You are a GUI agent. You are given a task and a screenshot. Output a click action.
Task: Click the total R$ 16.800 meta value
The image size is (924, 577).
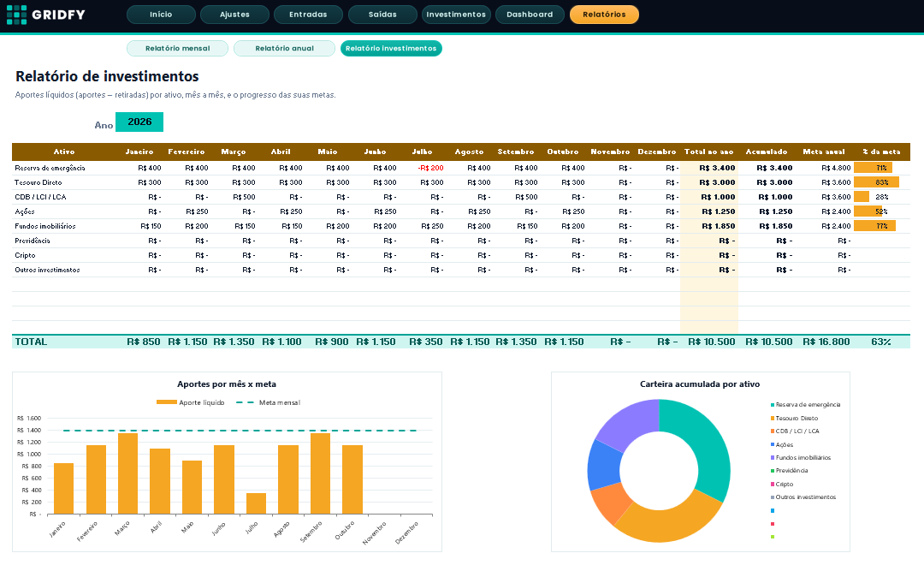pyautogui.click(x=826, y=342)
